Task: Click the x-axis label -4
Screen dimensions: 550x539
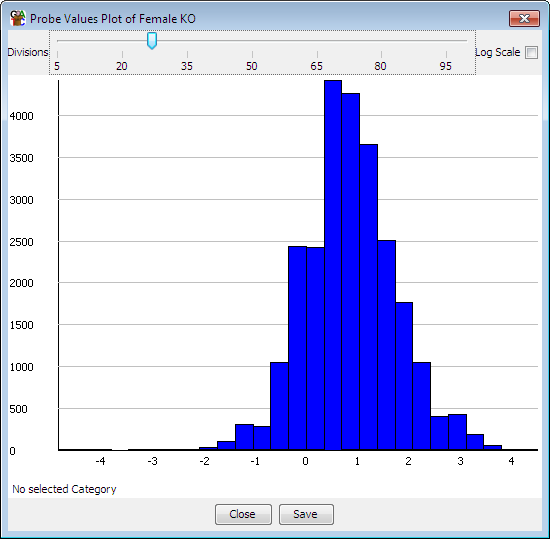Action: pos(101,461)
